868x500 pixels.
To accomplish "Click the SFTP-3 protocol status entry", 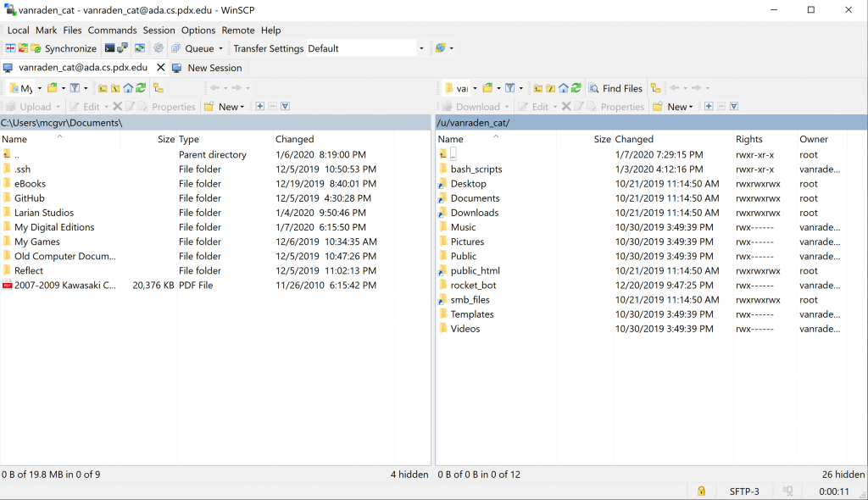I will point(744,492).
